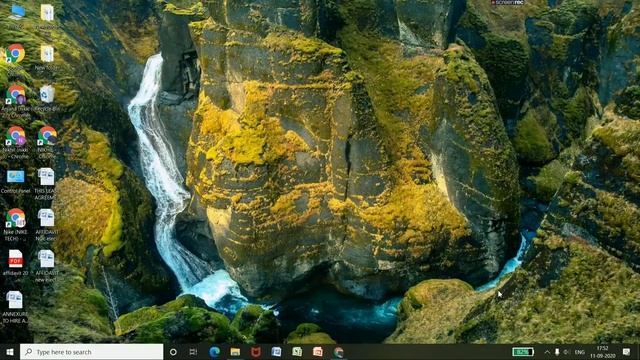Switch input language via ENG indicator
This screenshot has width=640, height=360.
(580, 352)
